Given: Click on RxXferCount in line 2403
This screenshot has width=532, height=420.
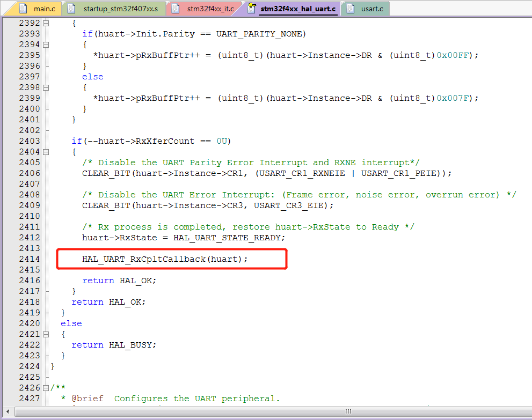Looking at the screenshot, I should tap(165, 142).
